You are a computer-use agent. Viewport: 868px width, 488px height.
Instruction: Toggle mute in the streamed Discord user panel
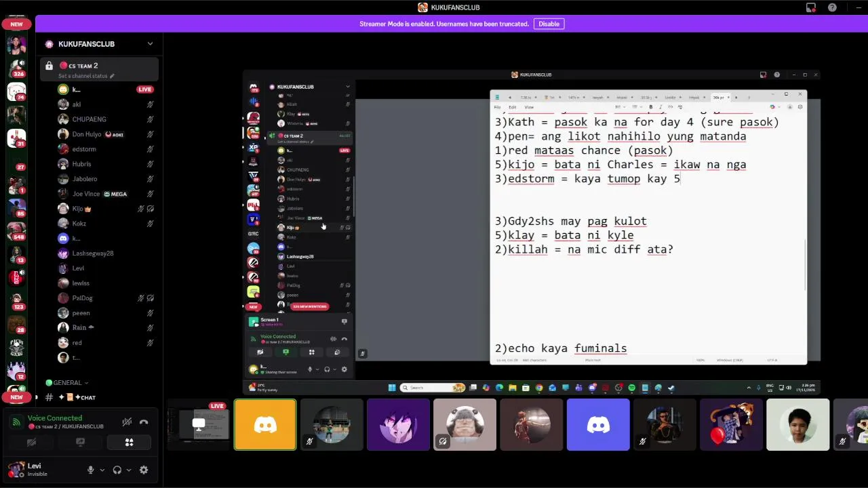[310, 369]
